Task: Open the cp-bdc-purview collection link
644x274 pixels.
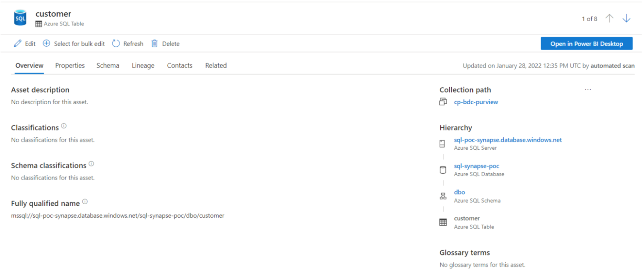Action: 476,102
